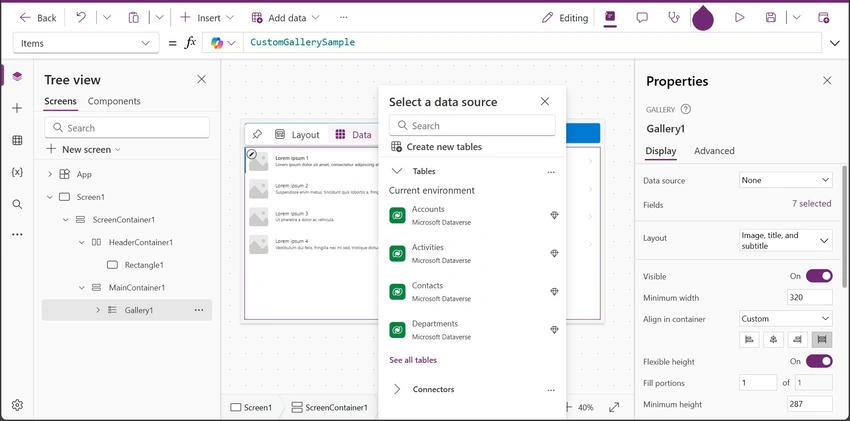Click the Back arrow button

(37, 18)
